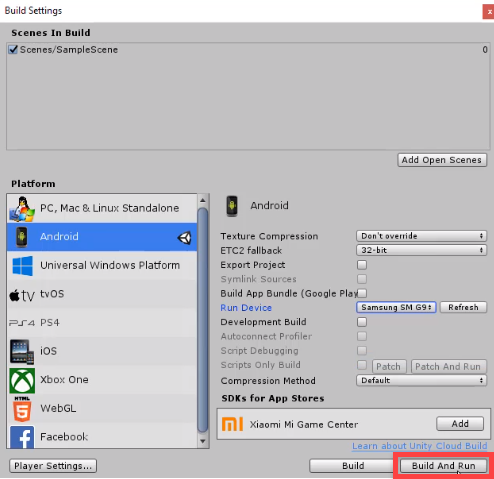
Task: Open Learn about Unity Cloud Build link
Action: [x=420, y=446]
